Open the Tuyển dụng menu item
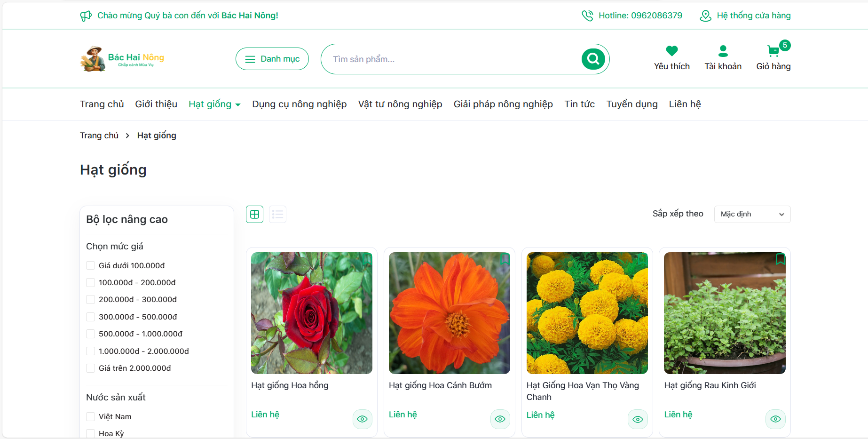This screenshot has height=439, width=868. coord(632,104)
